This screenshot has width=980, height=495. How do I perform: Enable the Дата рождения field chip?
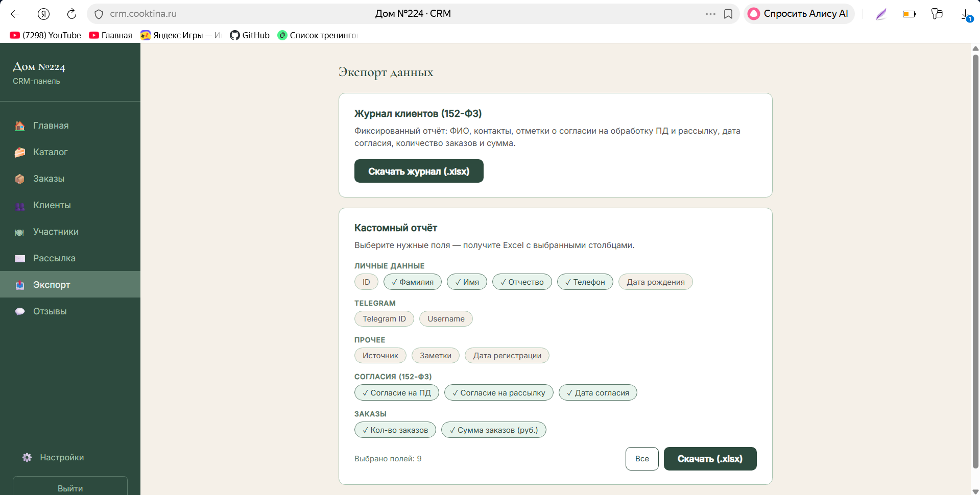click(x=655, y=282)
